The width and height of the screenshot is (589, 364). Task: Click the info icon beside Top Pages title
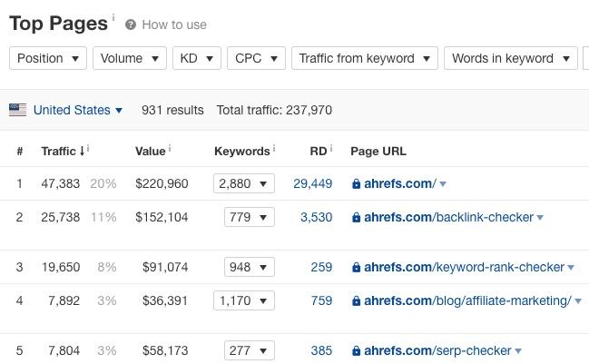click(113, 17)
